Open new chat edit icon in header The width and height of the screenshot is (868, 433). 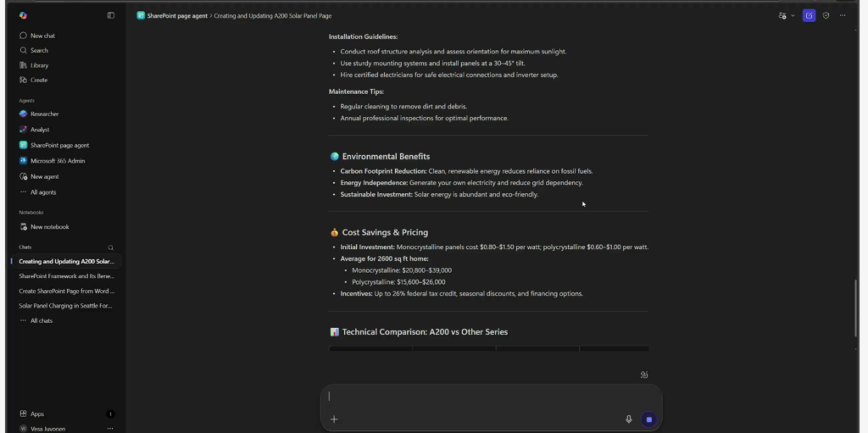(809, 15)
